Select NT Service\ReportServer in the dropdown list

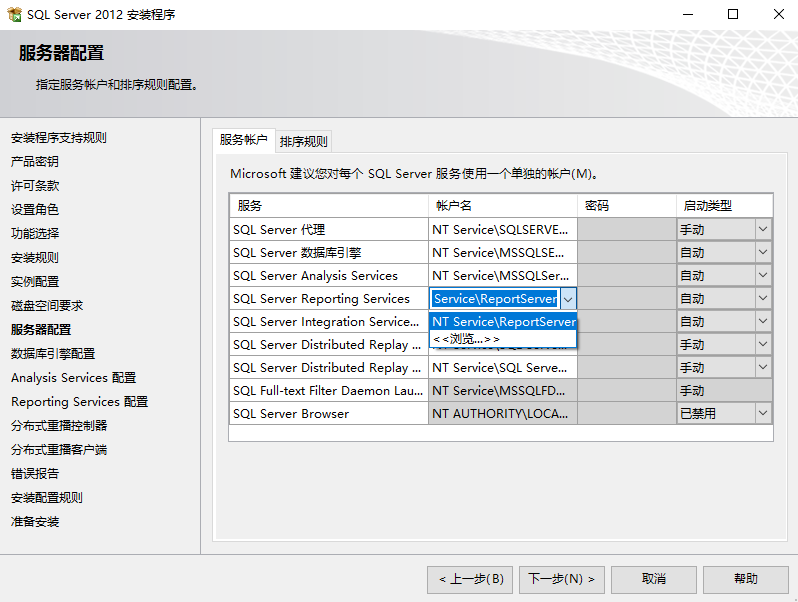coord(503,322)
